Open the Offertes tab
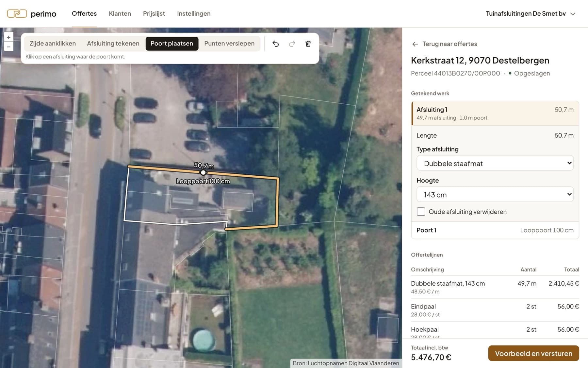The height and width of the screenshot is (368, 588). tap(84, 14)
